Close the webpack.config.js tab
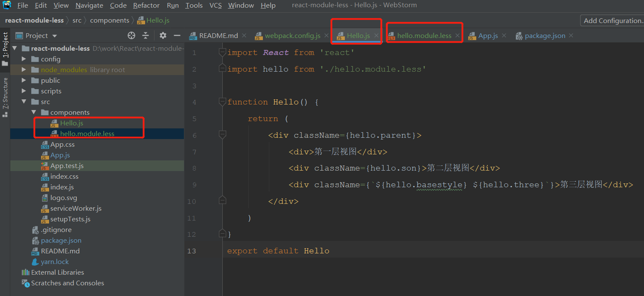This screenshot has width=644, height=296. [x=326, y=35]
